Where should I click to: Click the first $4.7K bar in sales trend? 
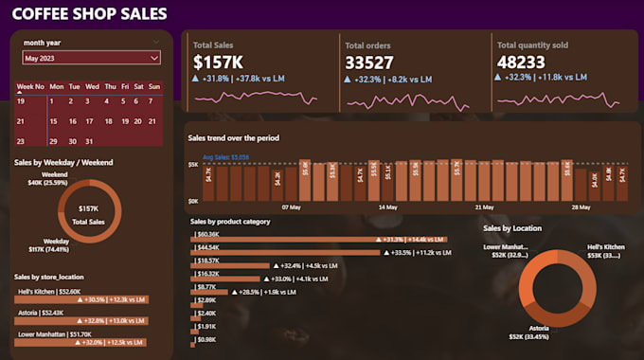click(208, 184)
